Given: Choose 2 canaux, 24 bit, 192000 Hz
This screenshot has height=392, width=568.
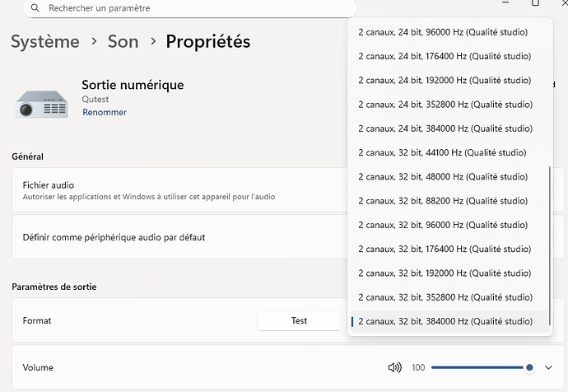Looking at the screenshot, I should pos(445,80).
